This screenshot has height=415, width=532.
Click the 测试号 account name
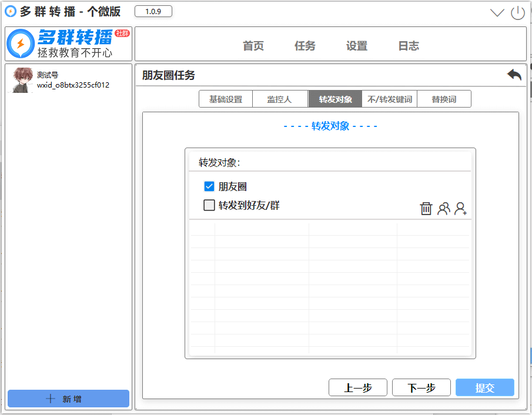(x=47, y=75)
